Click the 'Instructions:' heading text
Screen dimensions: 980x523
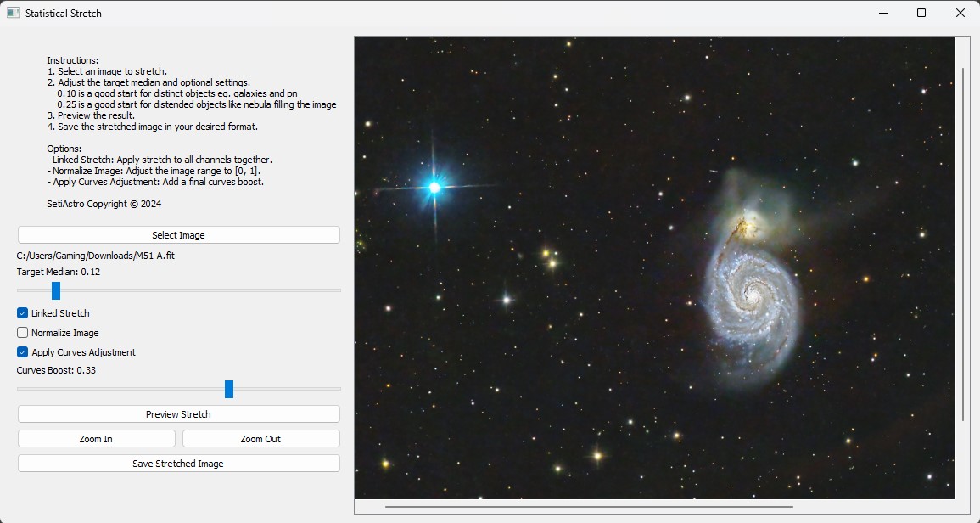click(72, 60)
